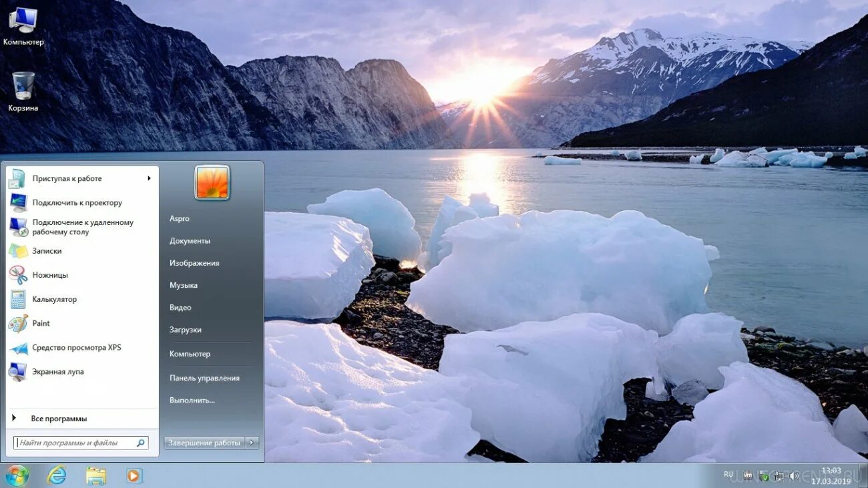Open Изображения from the Start menu
868x488 pixels.
tap(194, 263)
